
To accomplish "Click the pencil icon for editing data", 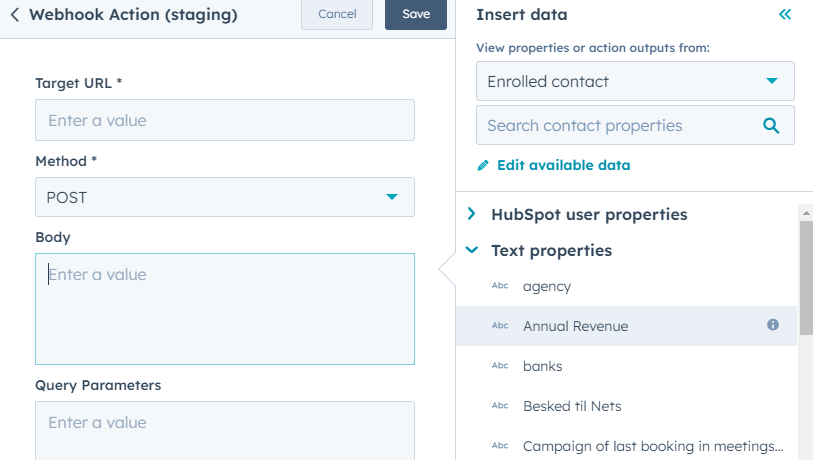I will [484, 165].
